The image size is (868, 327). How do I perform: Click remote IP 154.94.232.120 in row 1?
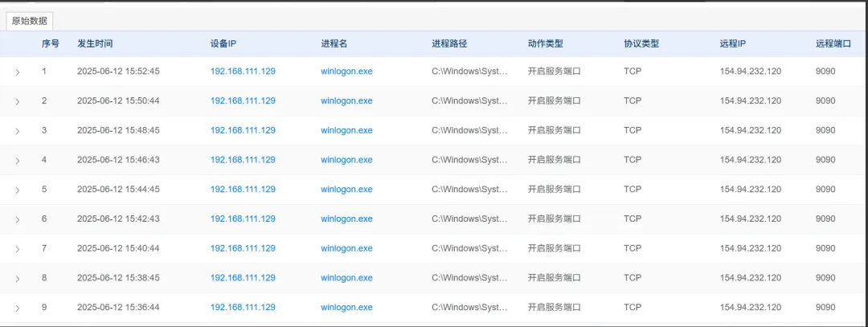pyautogui.click(x=751, y=72)
